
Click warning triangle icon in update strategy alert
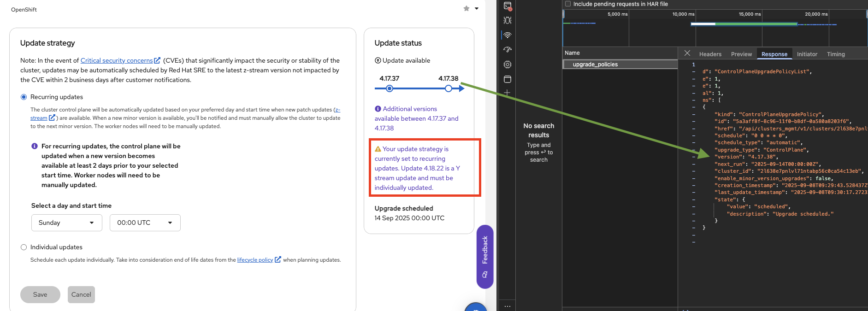point(378,149)
